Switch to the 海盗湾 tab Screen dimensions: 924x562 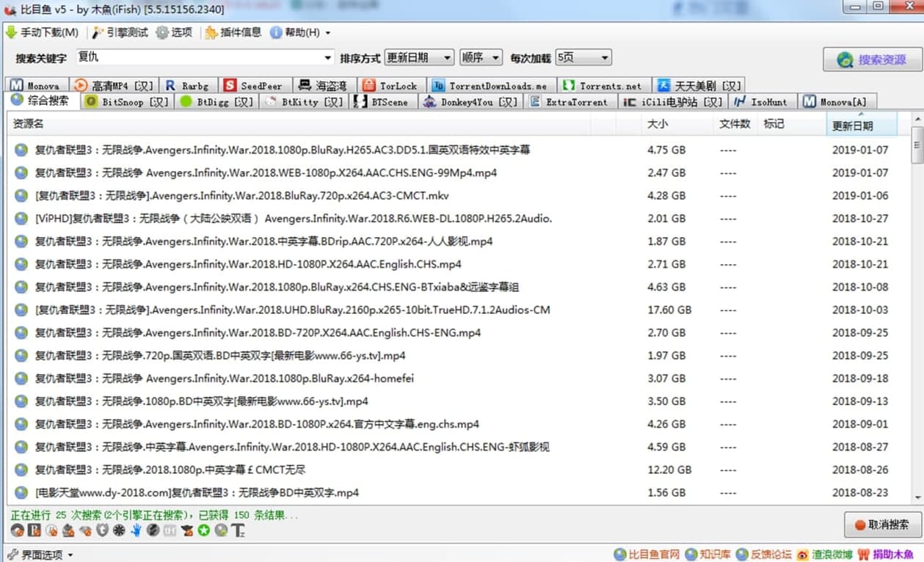tap(324, 85)
